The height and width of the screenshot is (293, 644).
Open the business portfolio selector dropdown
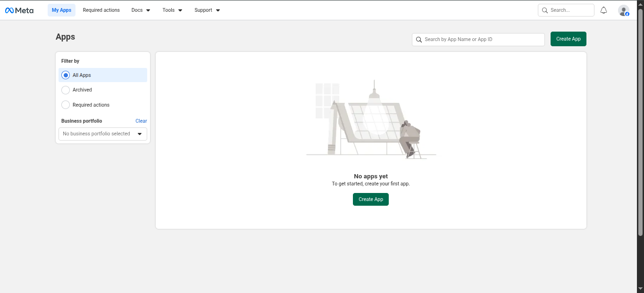[103, 134]
